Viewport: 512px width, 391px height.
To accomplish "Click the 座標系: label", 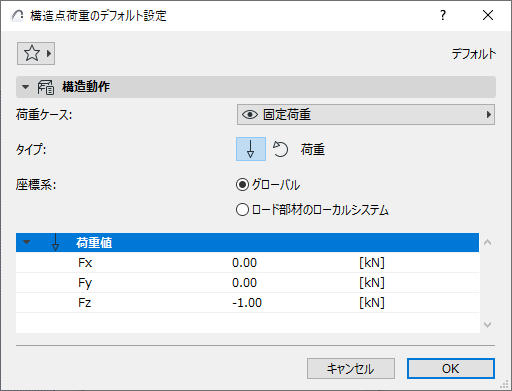I will point(36,185).
